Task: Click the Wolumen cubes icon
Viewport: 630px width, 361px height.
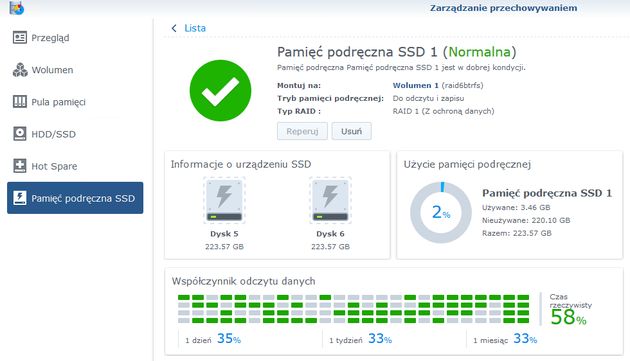Action: 20,70
